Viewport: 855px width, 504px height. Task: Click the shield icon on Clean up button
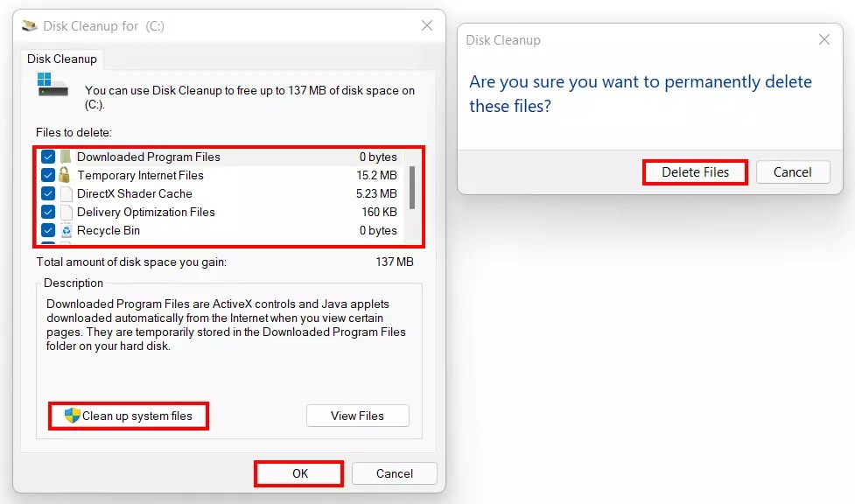pyautogui.click(x=72, y=416)
